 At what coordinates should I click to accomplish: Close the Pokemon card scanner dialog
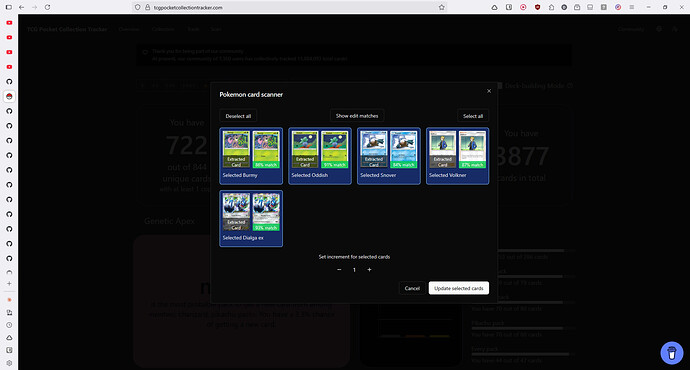pos(488,91)
